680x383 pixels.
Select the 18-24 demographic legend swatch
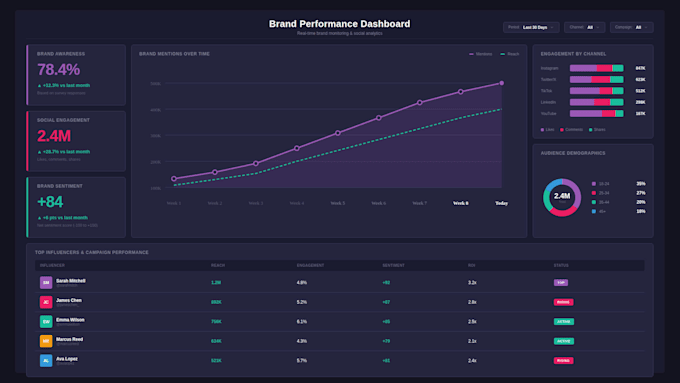pyautogui.click(x=594, y=184)
